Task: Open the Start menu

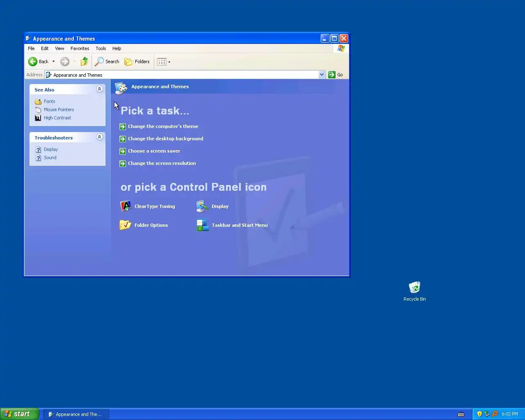Action: tap(19, 414)
